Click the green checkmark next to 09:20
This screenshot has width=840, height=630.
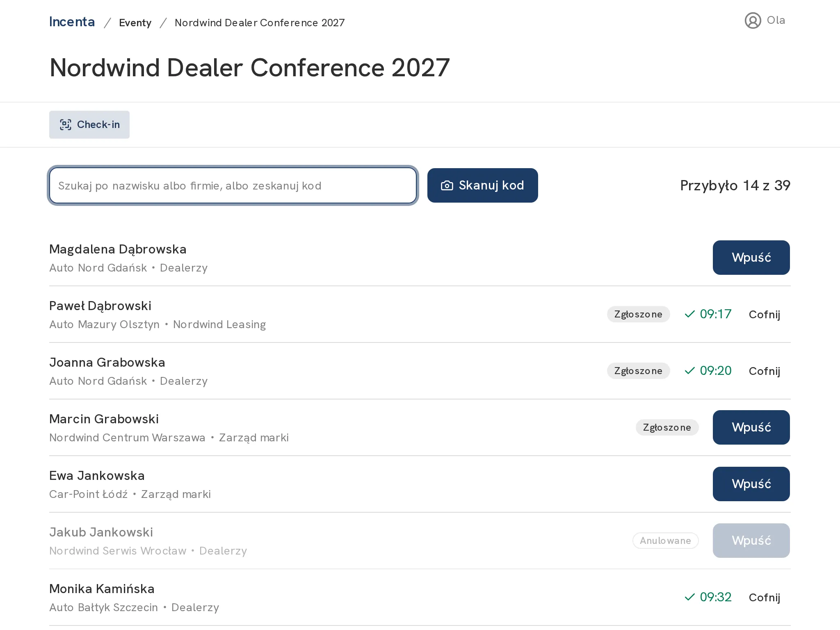tap(690, 371)
